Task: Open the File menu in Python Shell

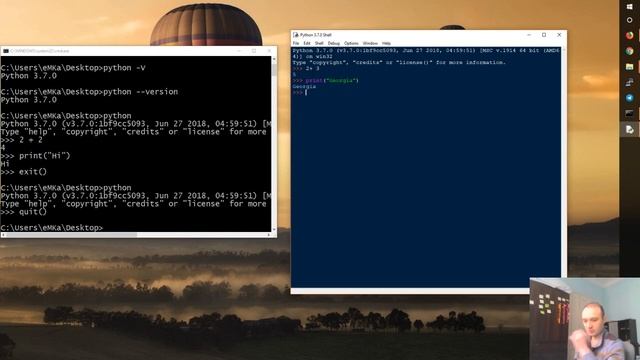Action: 296,43
